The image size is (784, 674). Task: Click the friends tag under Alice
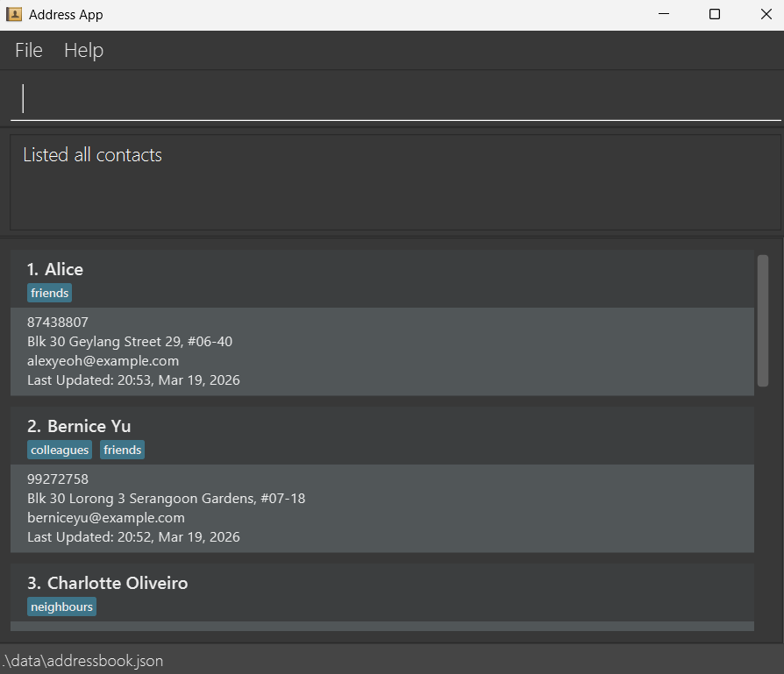[49, 293]
